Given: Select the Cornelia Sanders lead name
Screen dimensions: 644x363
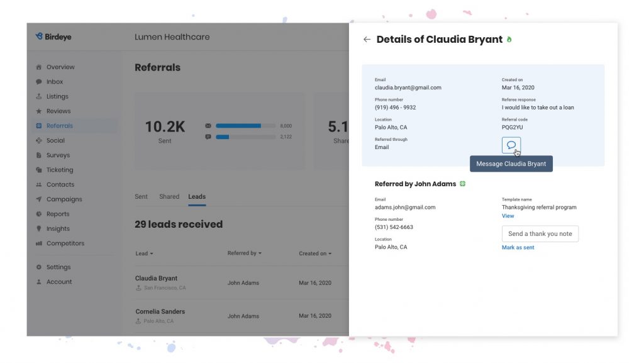Looking at the screenshot, I should (x=160, y=311).
